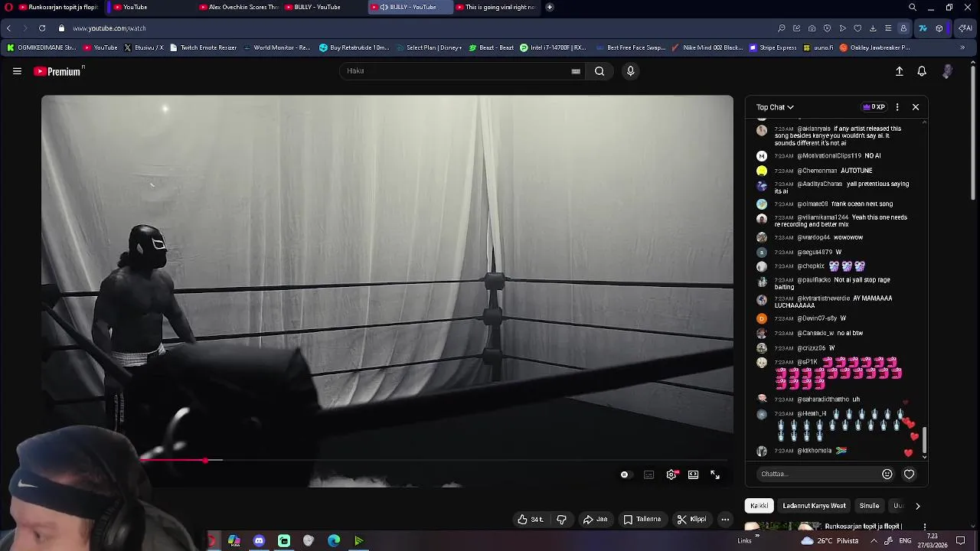Open the YouTube create upload icon

point(900,71)
